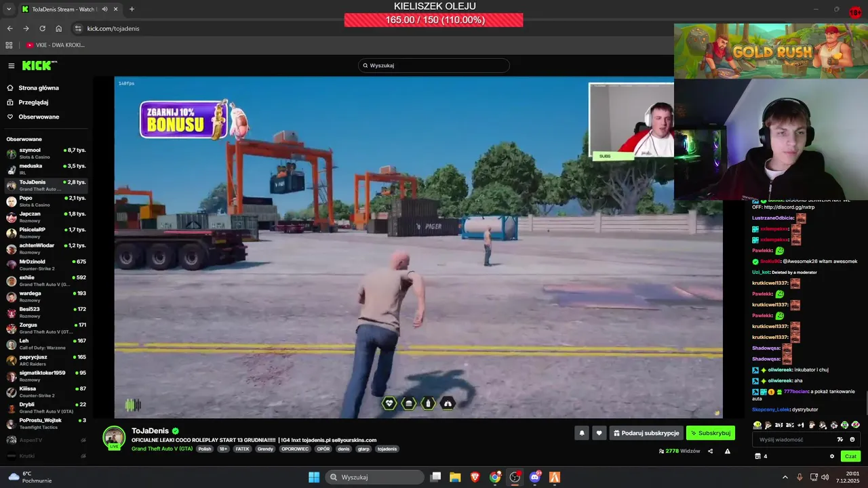Open the emoji picker in chat input
The height and width of the screenshot is (488, 868).
click(x=852, y=439)
